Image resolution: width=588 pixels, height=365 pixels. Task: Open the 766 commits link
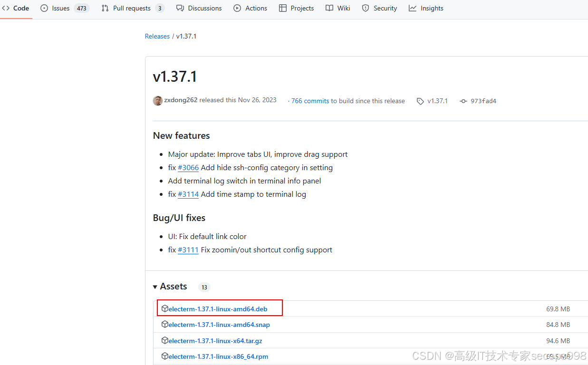(x=310, y=101)
